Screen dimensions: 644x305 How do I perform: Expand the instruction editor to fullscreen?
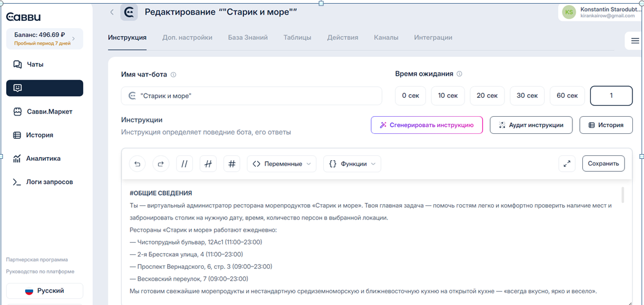coord(567,163)
